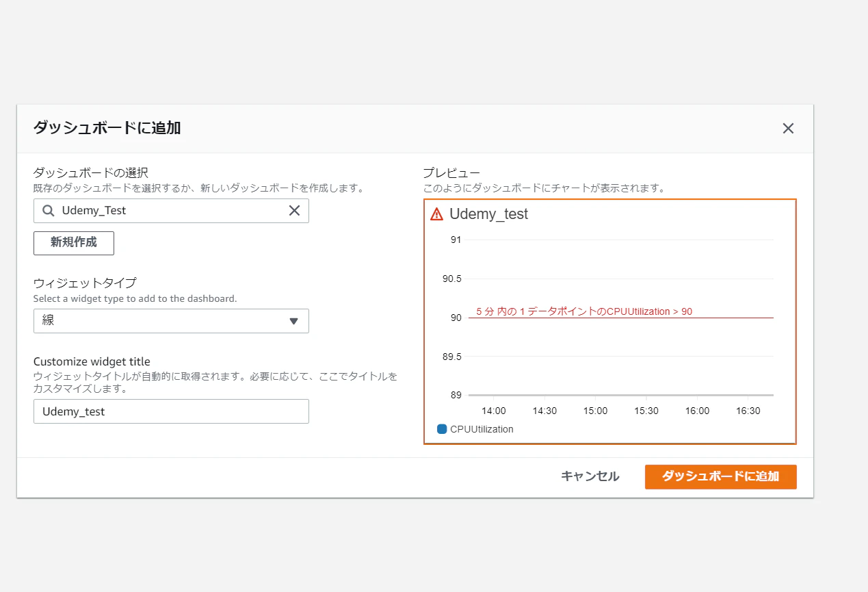The width and height of the screenshot is (868, 592).
Task: Click the 91 y-axis value
Action: tap(456, 240)
